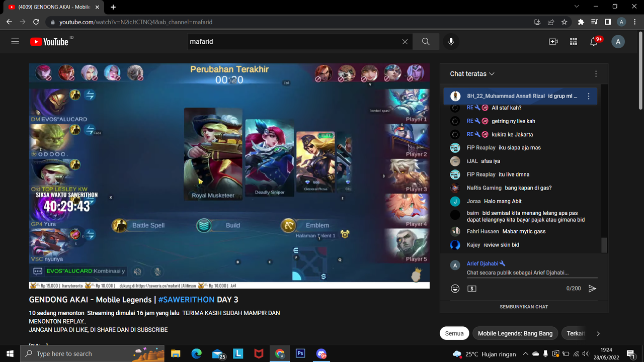Click the chat input 'Chat secara publik sebagai'
The height and width of the screenshot is (362, 644).
[532, 273]
